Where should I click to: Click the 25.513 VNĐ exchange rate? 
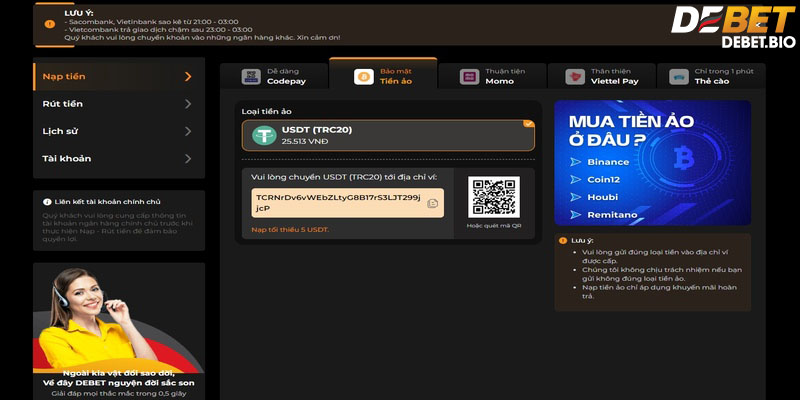click(305, 141)
